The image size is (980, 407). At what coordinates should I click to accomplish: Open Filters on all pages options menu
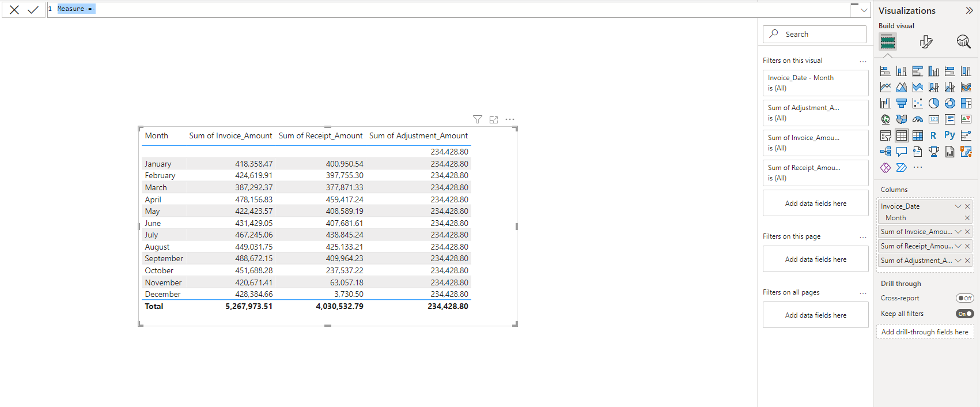[x=862, y=293]
